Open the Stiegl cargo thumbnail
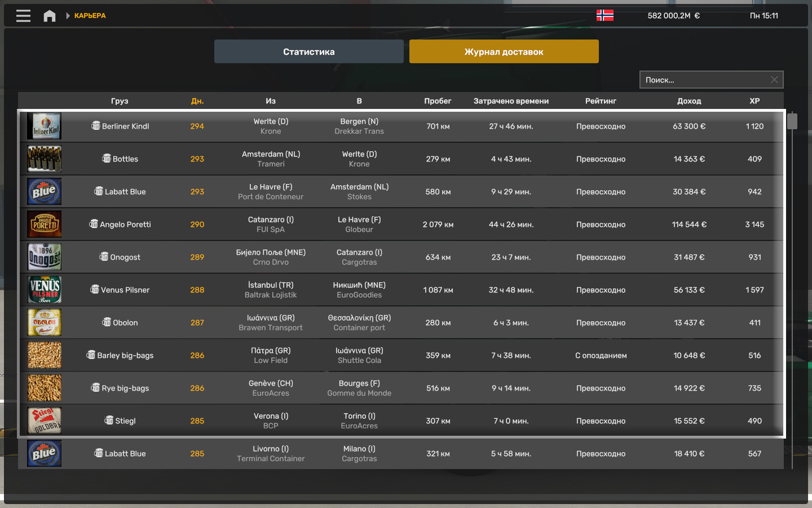The image size is (812, 508). point(45,421)
